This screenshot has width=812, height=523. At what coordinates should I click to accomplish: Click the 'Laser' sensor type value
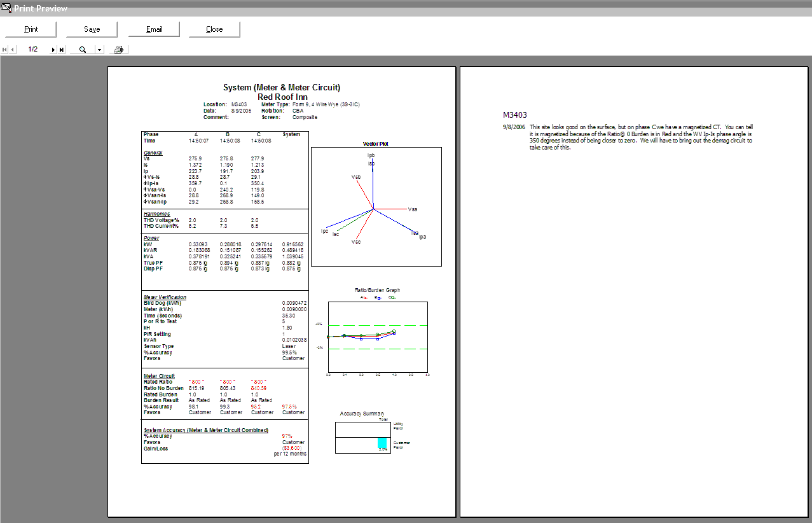coord(289,346)
